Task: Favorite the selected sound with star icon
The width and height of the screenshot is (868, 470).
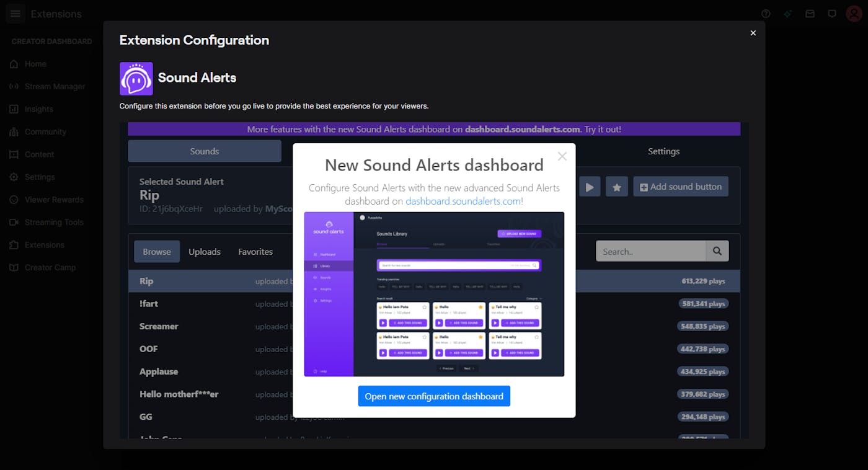Action: coord(616,187)
